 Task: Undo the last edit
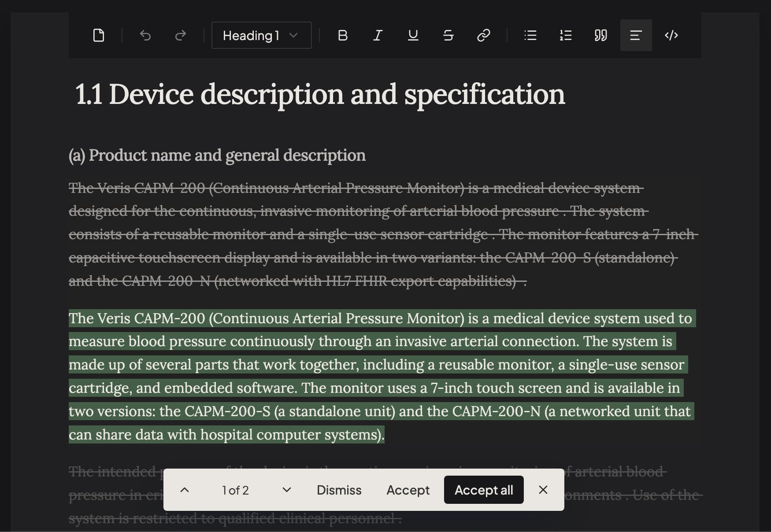(x=145, y=35)
